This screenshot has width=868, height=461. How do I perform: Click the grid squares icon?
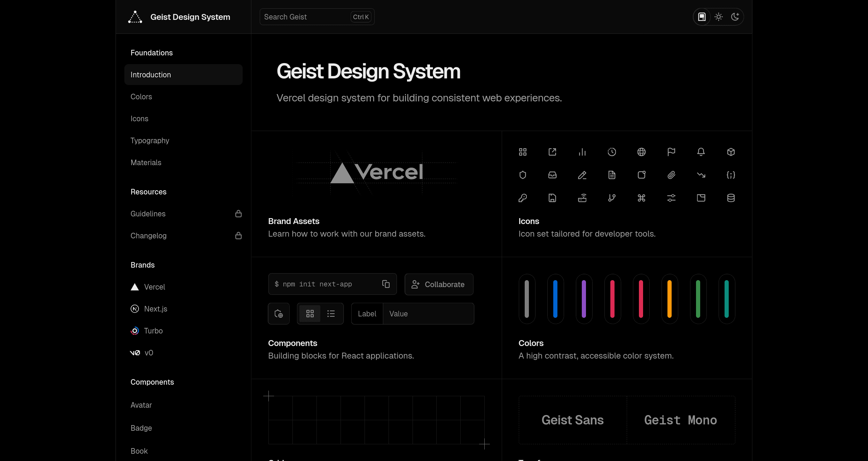(523, 152)
